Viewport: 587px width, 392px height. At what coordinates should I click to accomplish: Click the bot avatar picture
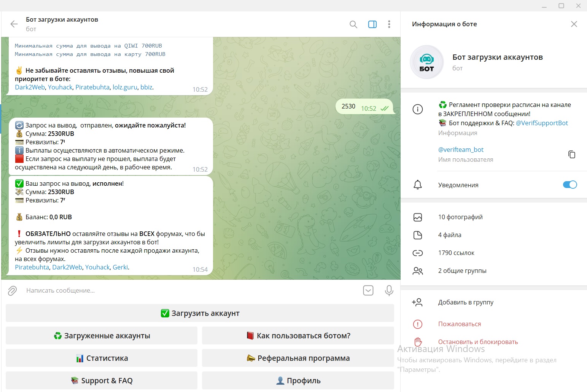pos(426,62)
